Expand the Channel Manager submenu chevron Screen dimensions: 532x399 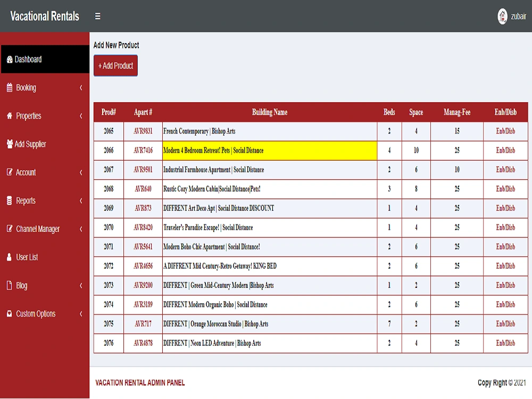[x=81, y=229]
